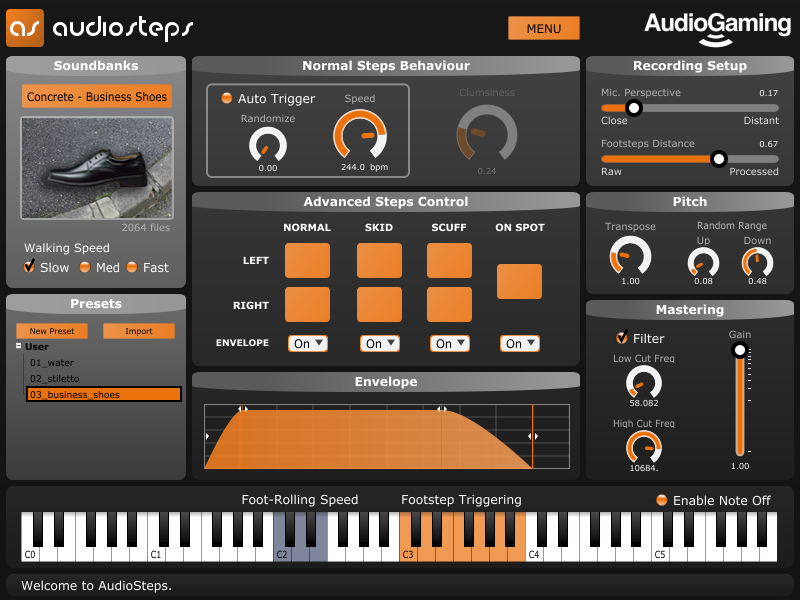
Task: Trigger the Left Scuff step pad
Action: 449,261
